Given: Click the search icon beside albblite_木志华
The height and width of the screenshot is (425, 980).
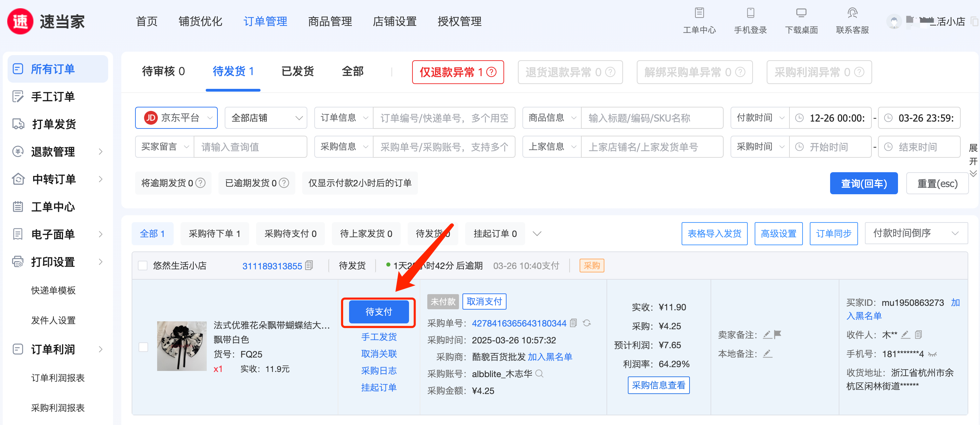Looking at the screenshot, I should (x=539, y=374).
